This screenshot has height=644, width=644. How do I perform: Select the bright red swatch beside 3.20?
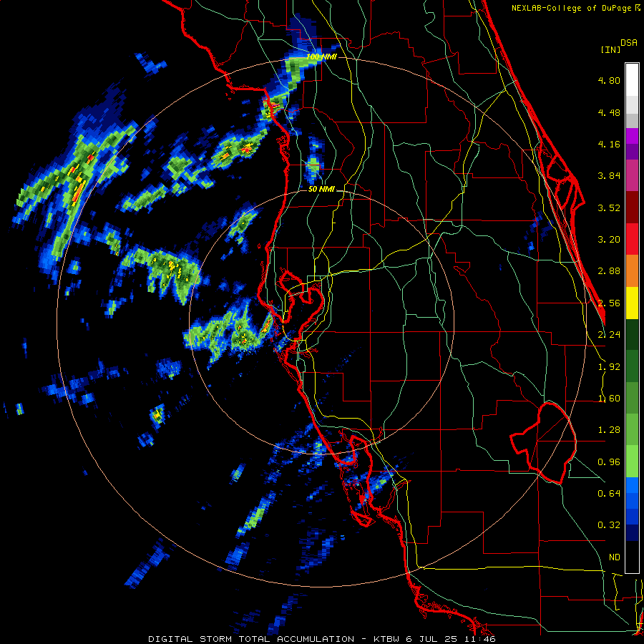tap(632, 239)
